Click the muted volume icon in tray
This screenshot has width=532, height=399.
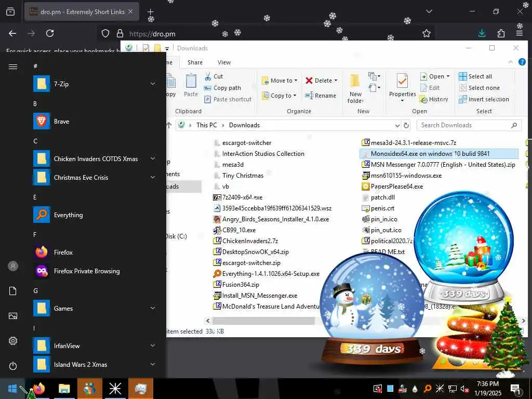tap(464, 389)
